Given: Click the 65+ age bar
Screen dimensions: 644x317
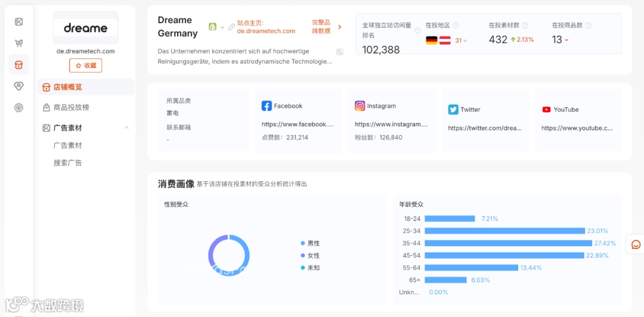Looking at the screenshot, I should click(x=445, y=280).
